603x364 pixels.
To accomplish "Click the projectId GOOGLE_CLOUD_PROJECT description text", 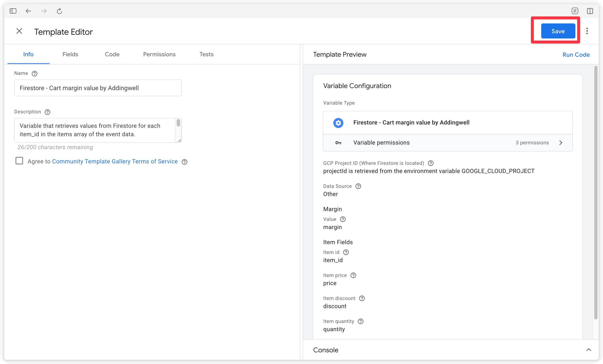I will [429, 171].
